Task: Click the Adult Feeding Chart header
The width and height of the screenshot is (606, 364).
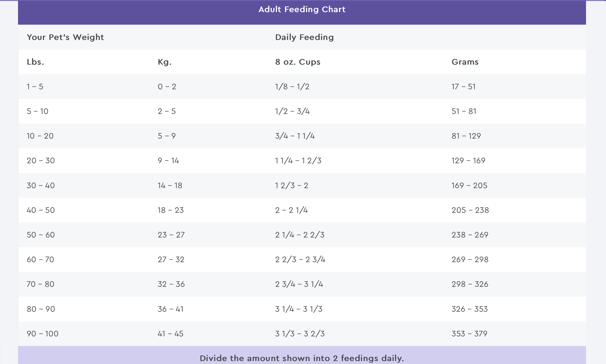Action: 302,10
